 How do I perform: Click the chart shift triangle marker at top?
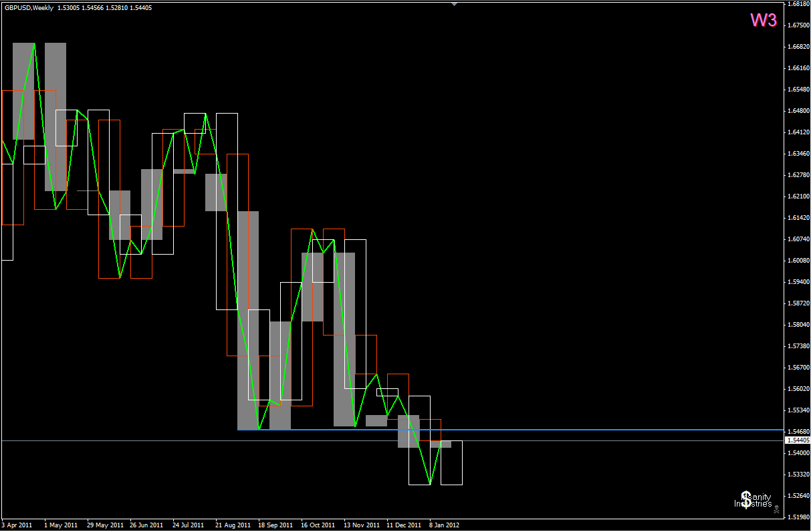(x=455, y=4)
